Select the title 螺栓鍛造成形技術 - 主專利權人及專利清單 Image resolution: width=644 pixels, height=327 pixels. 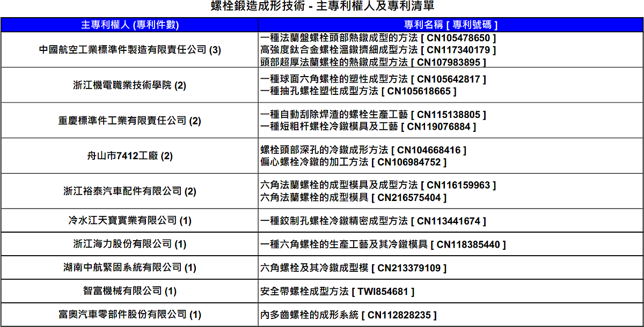click(322, 6)
